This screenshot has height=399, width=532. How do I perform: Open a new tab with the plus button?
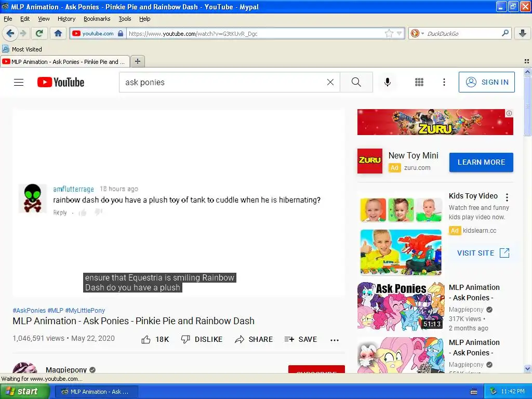[137, 61]
